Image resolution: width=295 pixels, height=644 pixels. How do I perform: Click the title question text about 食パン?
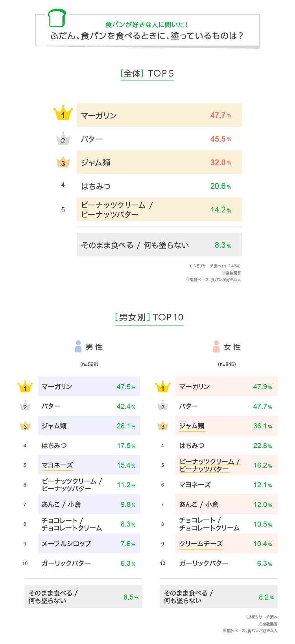pos(147,36)
